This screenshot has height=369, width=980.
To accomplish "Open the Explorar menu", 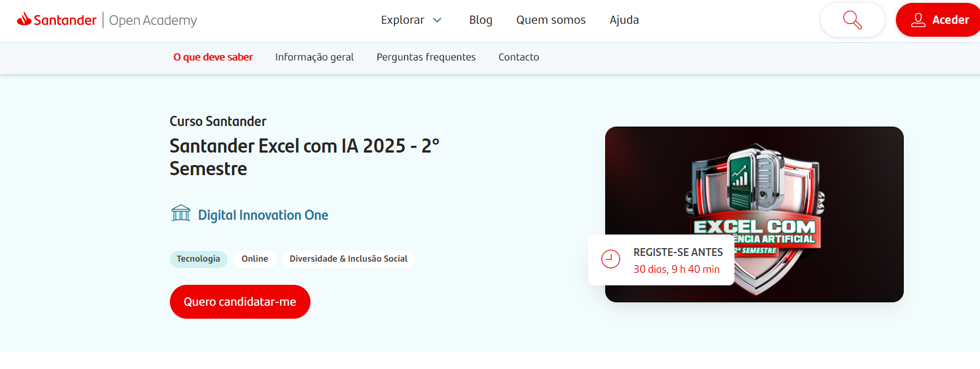I will tap(403, 20).
